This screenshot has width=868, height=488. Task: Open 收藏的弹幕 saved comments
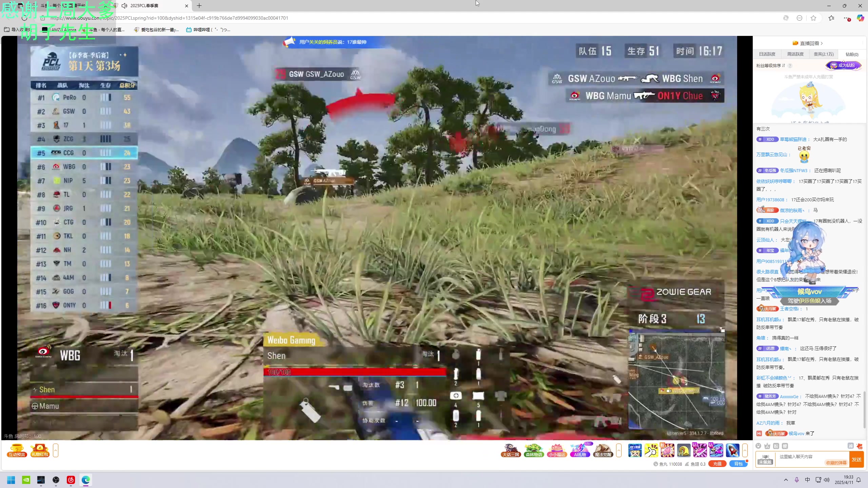tap(836, 463)
